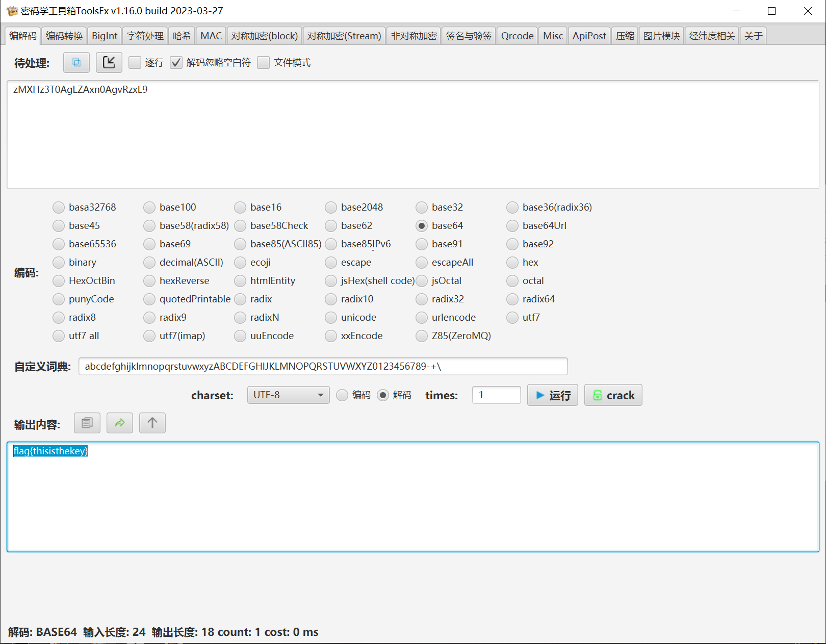Open the 对称加密(block) tab
This screenshot has width=826, height=644.
(x=265, y=36)
